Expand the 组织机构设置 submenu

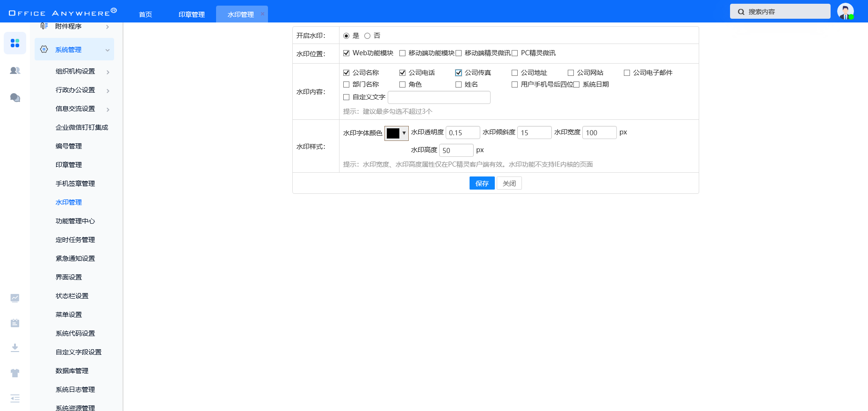[x=108, y=72]
